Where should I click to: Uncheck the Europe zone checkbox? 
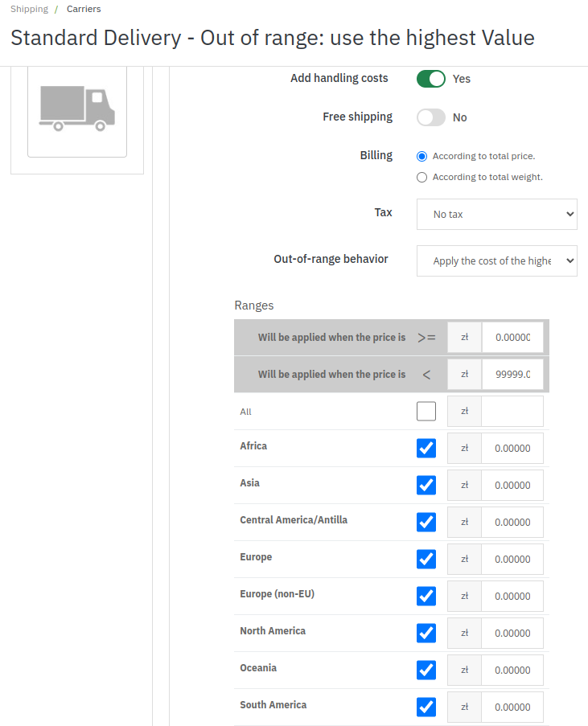point(426,560)
